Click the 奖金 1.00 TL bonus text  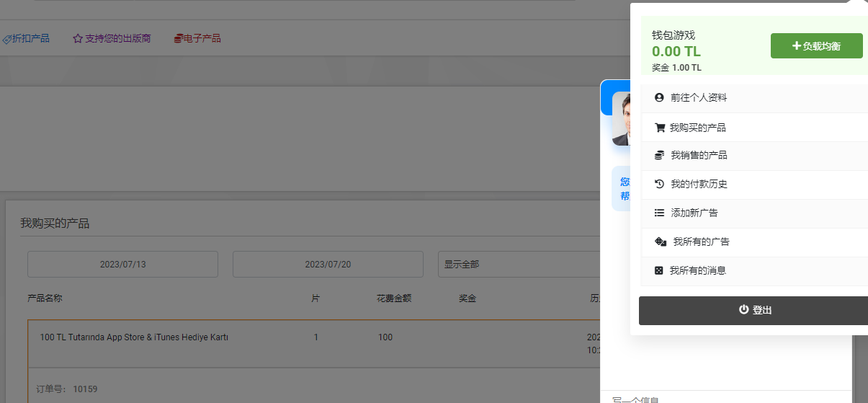(x=676, y=68)
